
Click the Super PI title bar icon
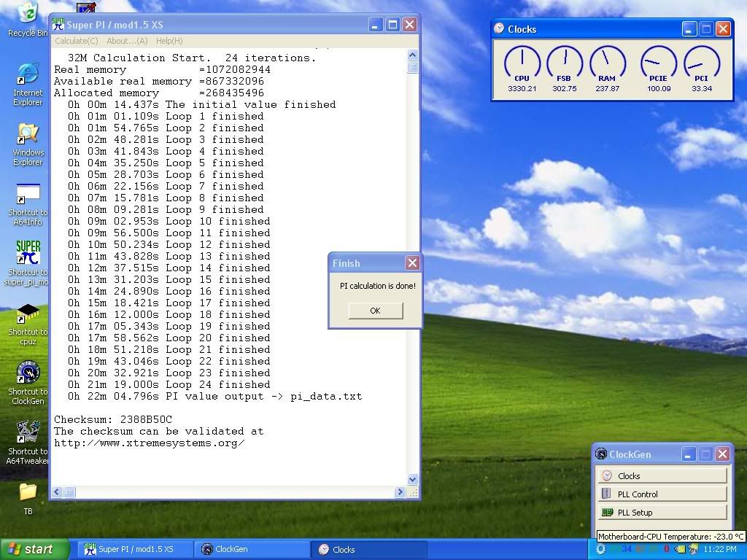pos(58,24)
